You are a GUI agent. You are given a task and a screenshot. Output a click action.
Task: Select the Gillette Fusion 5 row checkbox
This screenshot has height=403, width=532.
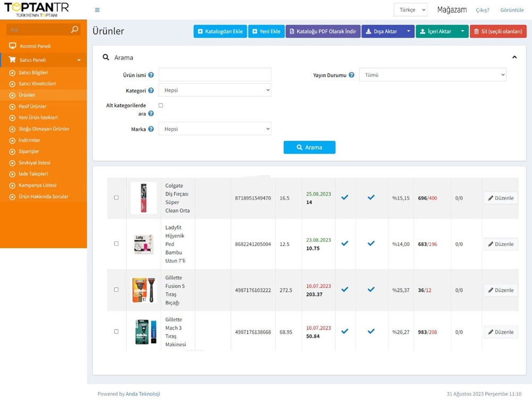click(117, 290)
